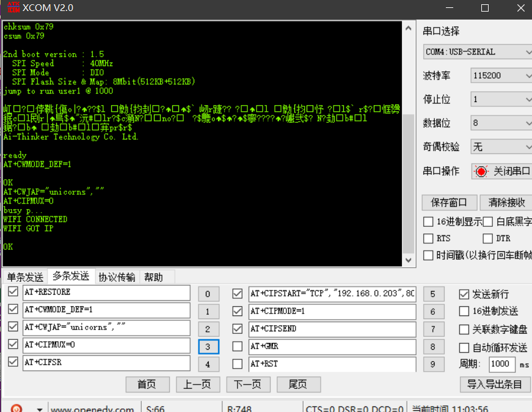
Task: Click the AT+CIPSTART input field
Action: pyautogui.click(x=332, y=294)
